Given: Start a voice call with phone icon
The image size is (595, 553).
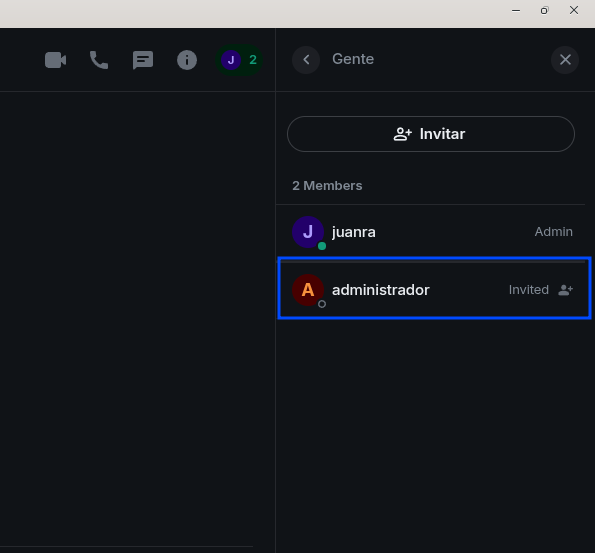Looking at the screenshot, I should 99,60.
